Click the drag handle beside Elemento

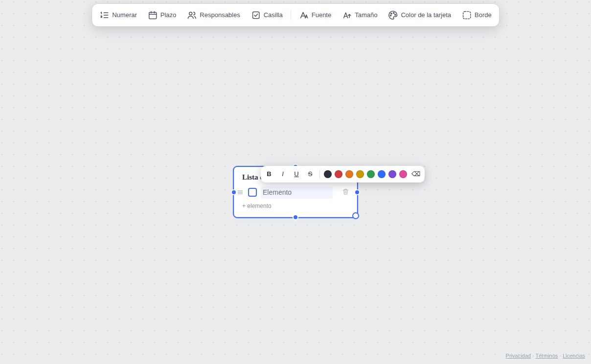coord(240,192)
